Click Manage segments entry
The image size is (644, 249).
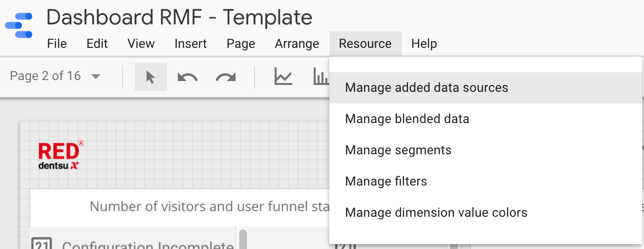click(398, 150)
